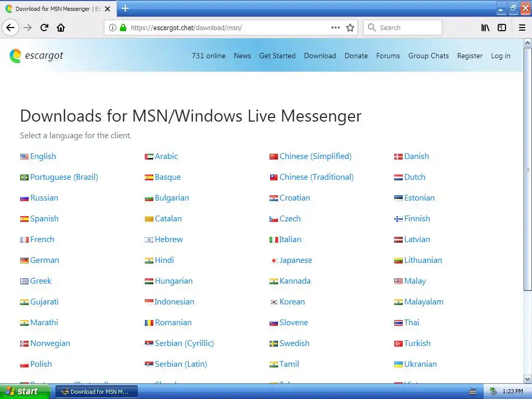The height and width of the screenshot is (399, 532).
Task: Visit the Forums page
Action: [x=388, y=56]
